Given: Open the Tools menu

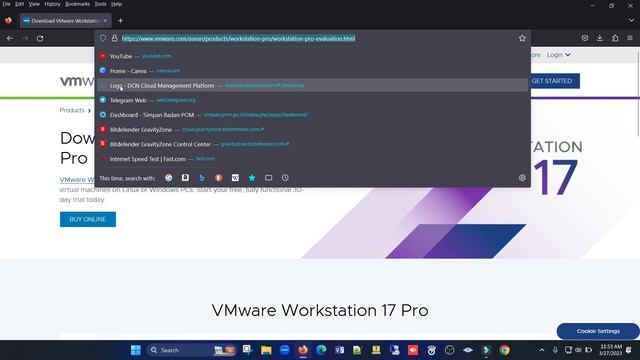Looking at the screenshot, I should coord(100,4).
